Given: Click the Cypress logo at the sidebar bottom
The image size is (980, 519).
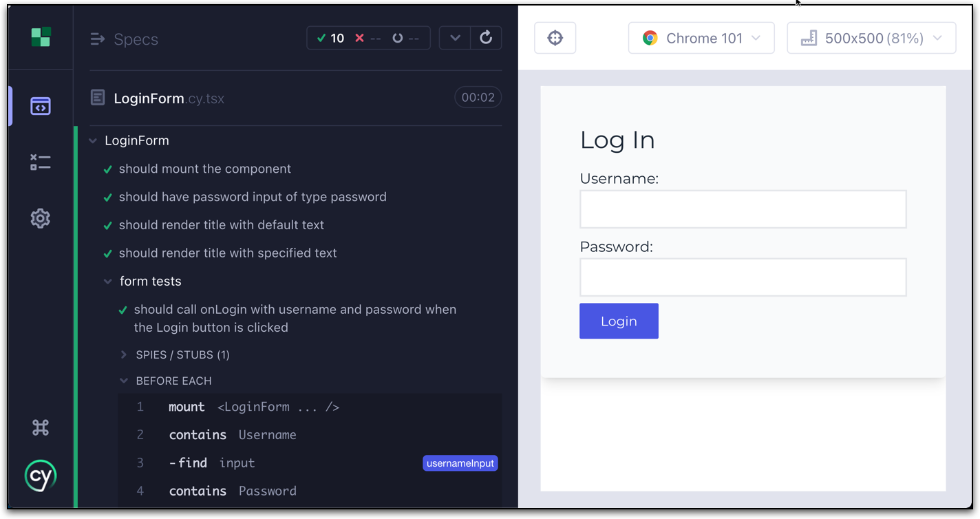Looking at the screenshot, I should 40,476.
